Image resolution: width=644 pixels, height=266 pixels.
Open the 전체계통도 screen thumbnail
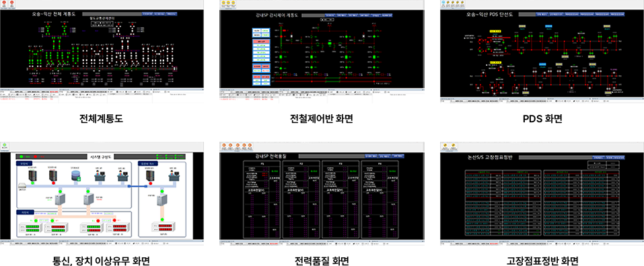point(102,51)
